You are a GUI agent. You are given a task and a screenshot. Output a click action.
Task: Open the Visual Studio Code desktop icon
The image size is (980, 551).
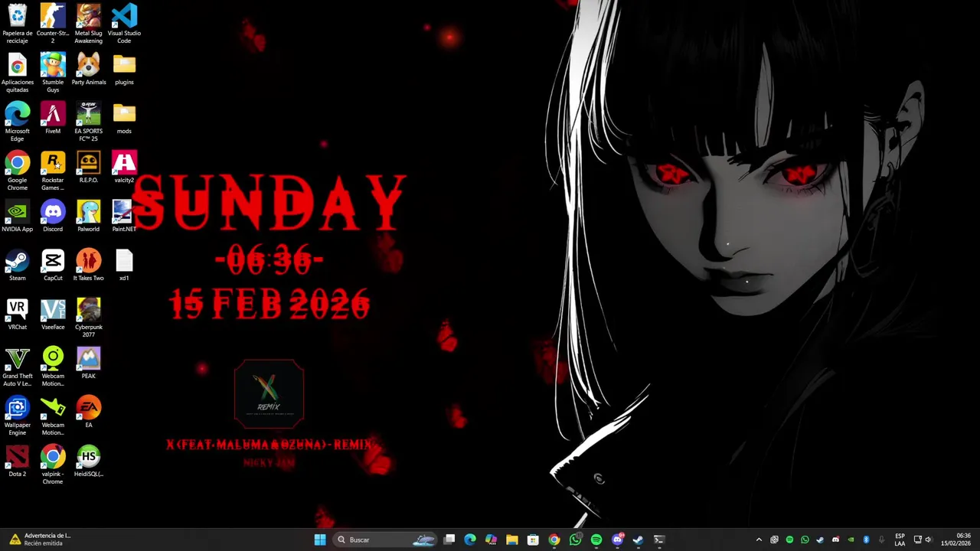point(124,23)
